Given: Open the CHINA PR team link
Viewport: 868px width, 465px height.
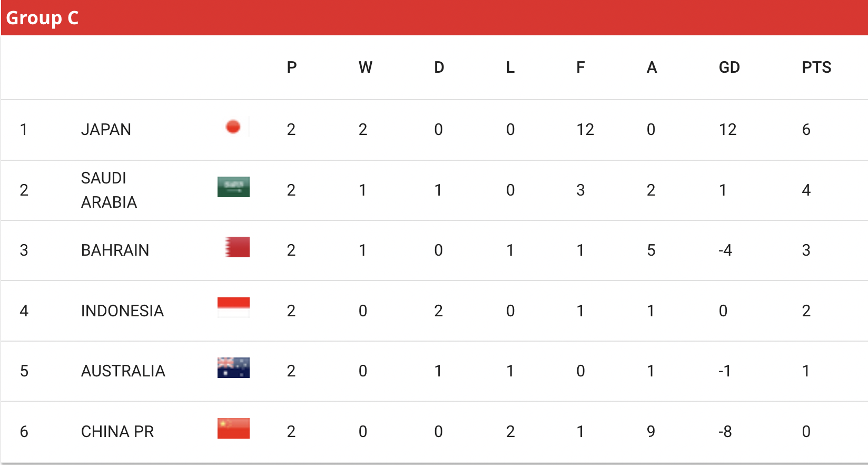Looking at the screenshot, I should [x=117, y=432].
